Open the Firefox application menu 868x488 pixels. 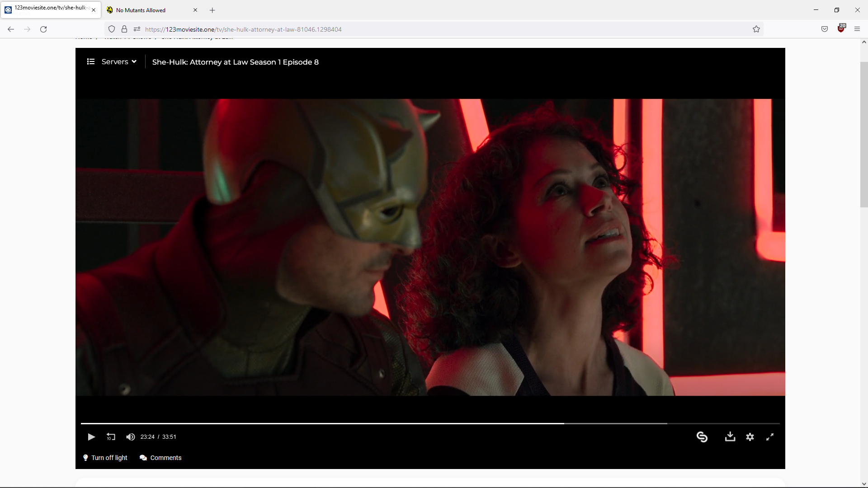[x=857, y=29]
